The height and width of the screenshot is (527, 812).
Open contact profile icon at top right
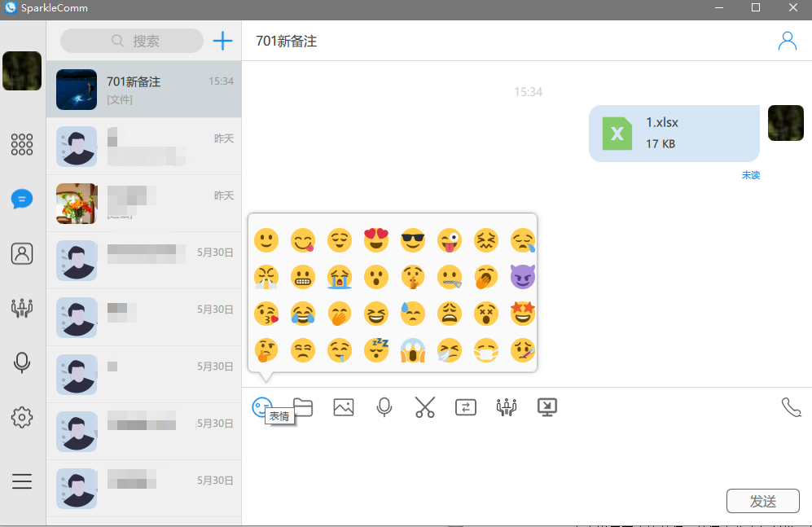[x=788, y=41]
